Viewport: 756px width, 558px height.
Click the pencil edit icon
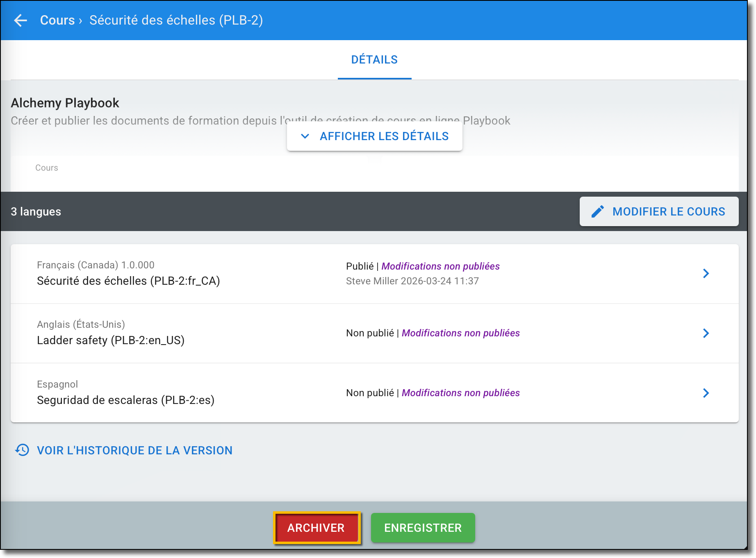(597, 211)
